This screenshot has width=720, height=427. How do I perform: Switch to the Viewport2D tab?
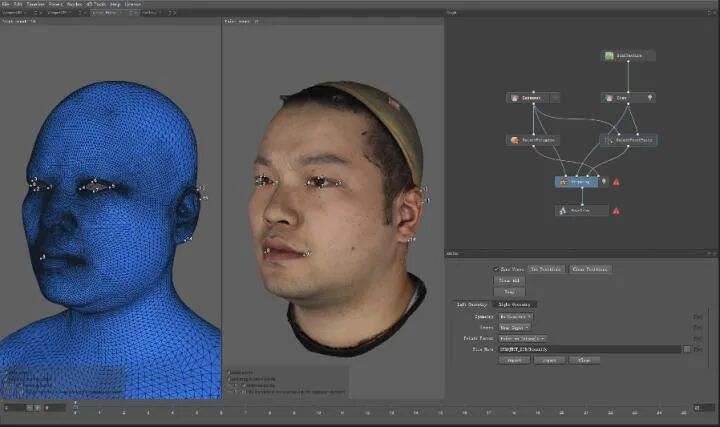(x=57, y=13)
